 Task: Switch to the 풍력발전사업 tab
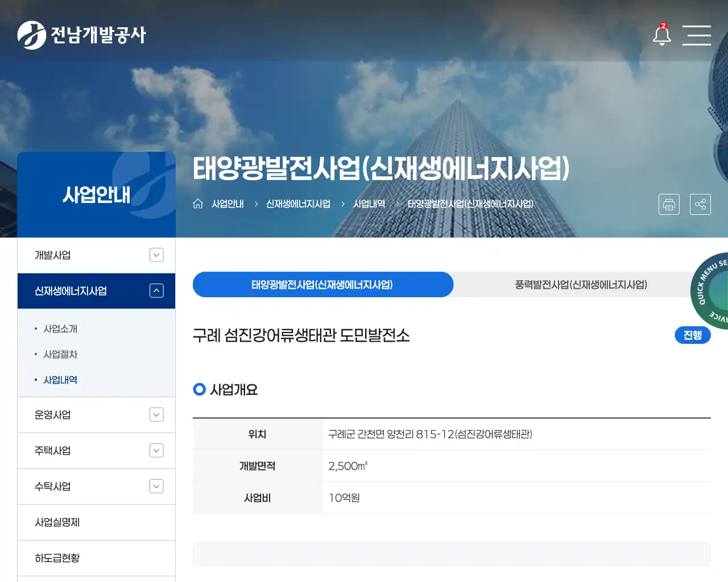click(x=581, y=285)
